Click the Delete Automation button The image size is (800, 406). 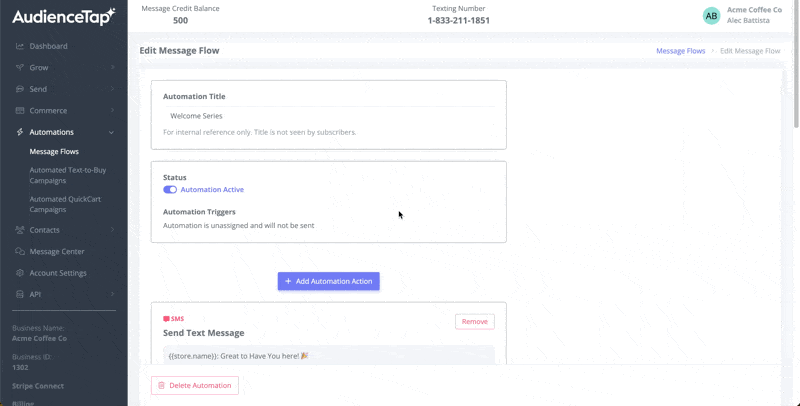pyautogui.click(x=194, y=386)
